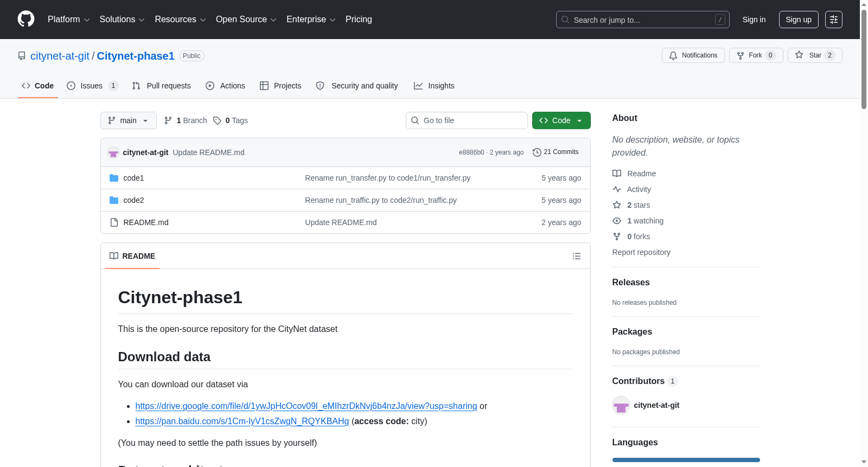
Task: Focus the Search or jump to field
Action: (x=643, y=20)
